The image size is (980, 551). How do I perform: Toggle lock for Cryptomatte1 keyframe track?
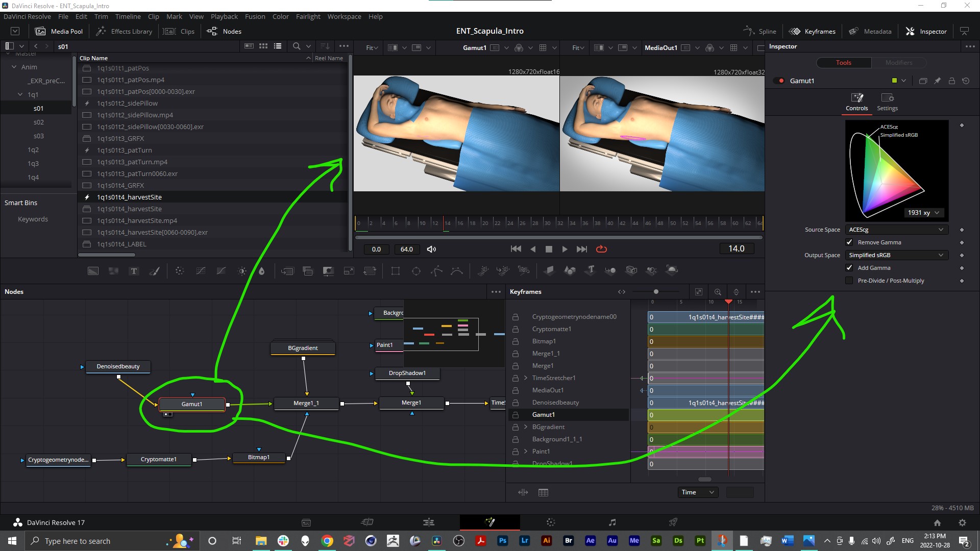point(516,329)
